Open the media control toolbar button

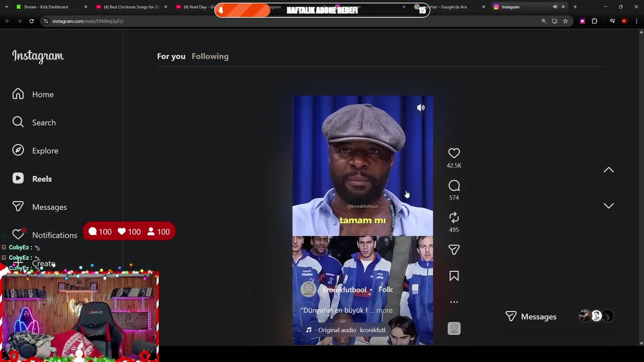[612, 21]
